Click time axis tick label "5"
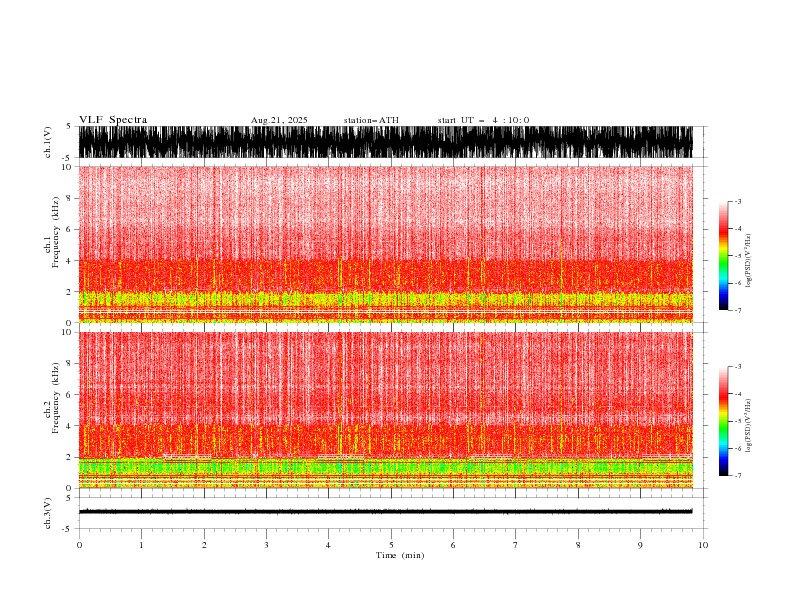This screenshot has height=612, width=792. [x=391, y=545]
